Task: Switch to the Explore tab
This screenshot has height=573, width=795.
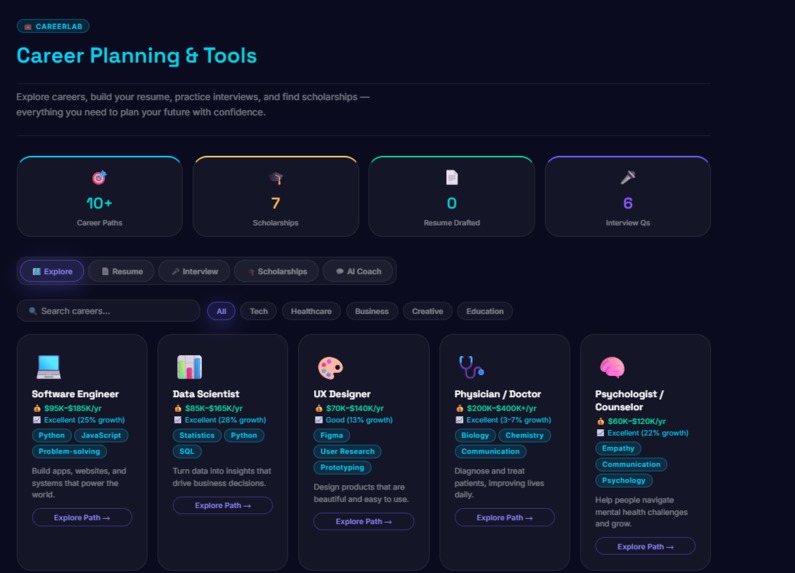Action: [52, 271]
